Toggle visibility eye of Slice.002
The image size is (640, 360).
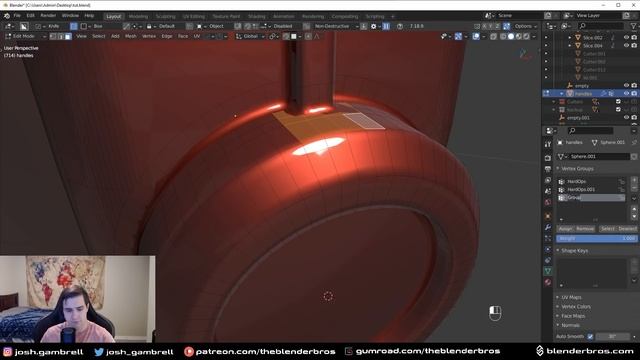pyautogui.click(x=627, y=38)
